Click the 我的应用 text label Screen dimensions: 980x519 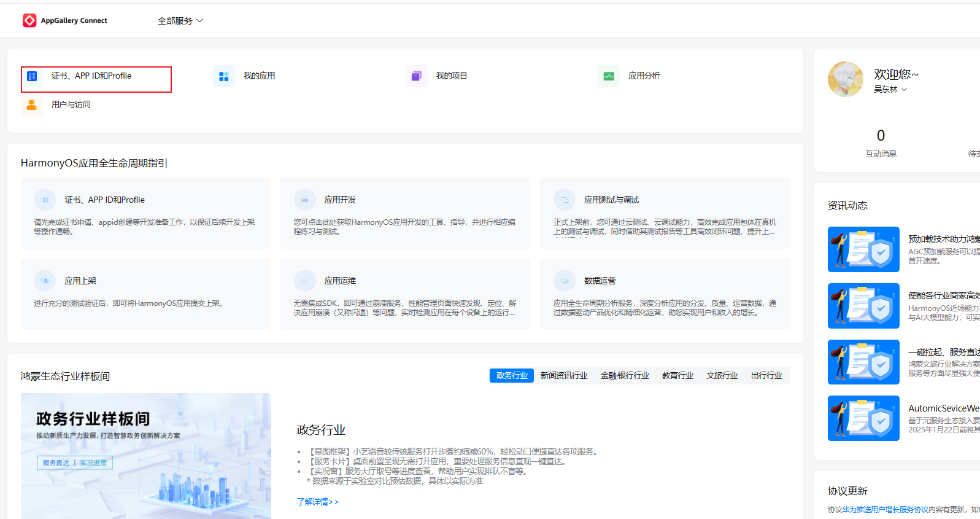pyautogui.click(x=260, y=76)
